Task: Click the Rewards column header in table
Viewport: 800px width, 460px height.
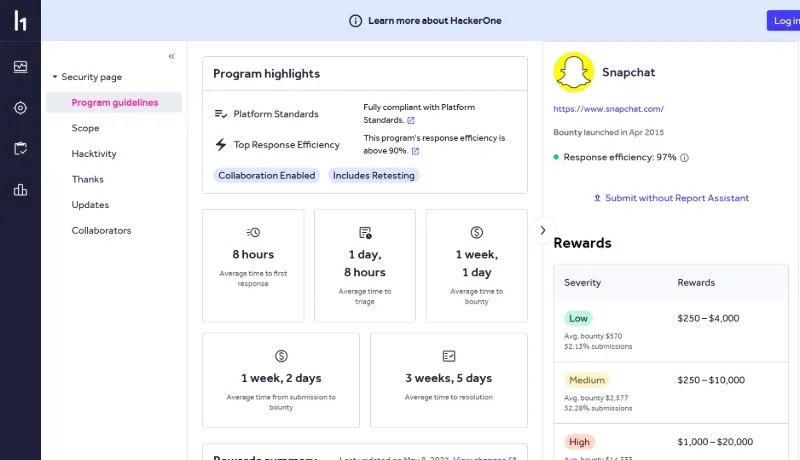Action: pyautogui.click(x=696, y=283)
